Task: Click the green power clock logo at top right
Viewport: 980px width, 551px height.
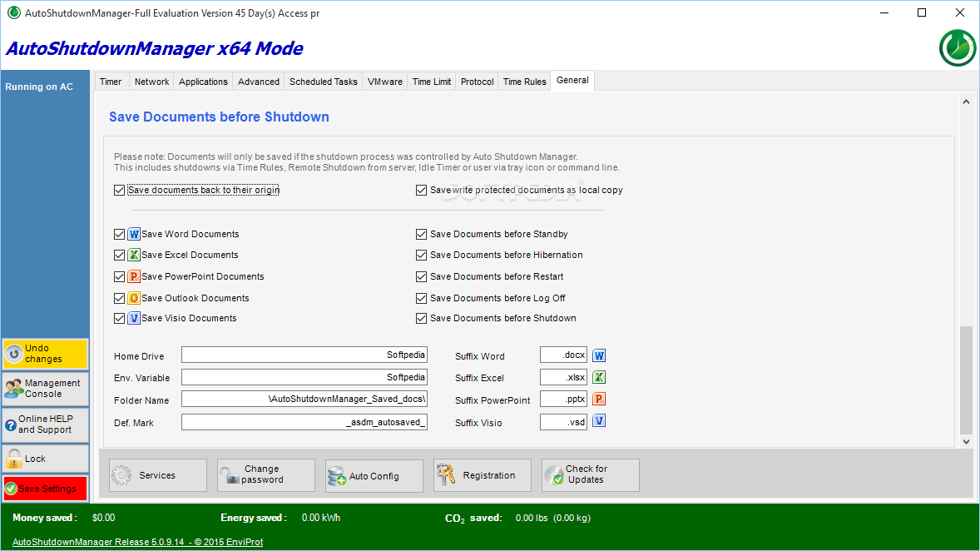Action: click(x=958, y=47)
